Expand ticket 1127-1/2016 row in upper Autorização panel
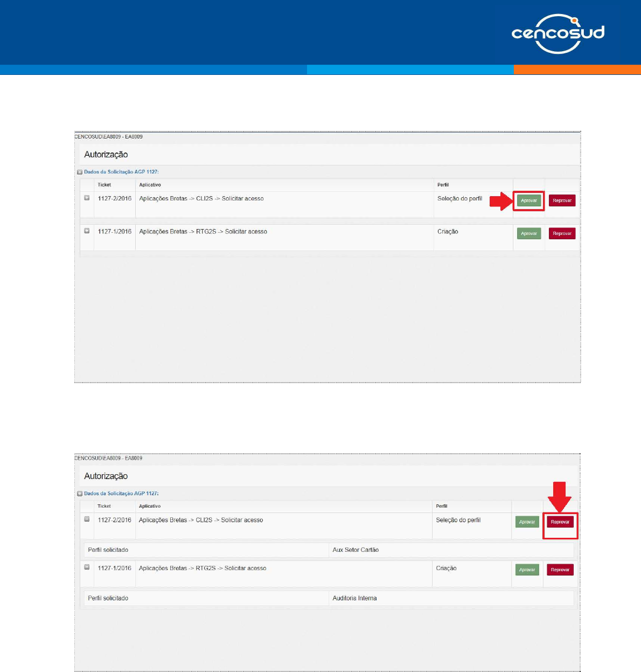This screenshot has height=672, width=641. pyautogui.click(x=87, y=231)
